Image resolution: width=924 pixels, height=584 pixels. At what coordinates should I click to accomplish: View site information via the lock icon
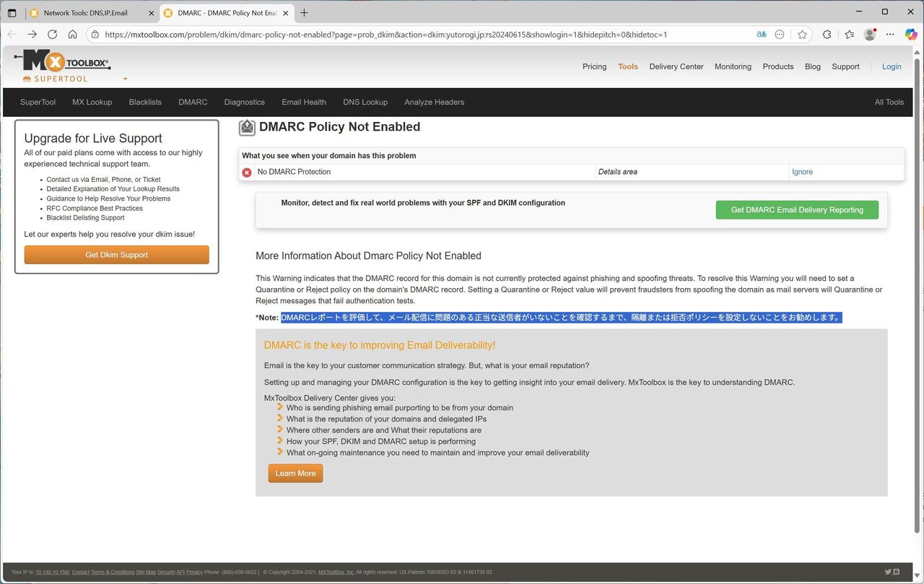(x=95, y=34)
